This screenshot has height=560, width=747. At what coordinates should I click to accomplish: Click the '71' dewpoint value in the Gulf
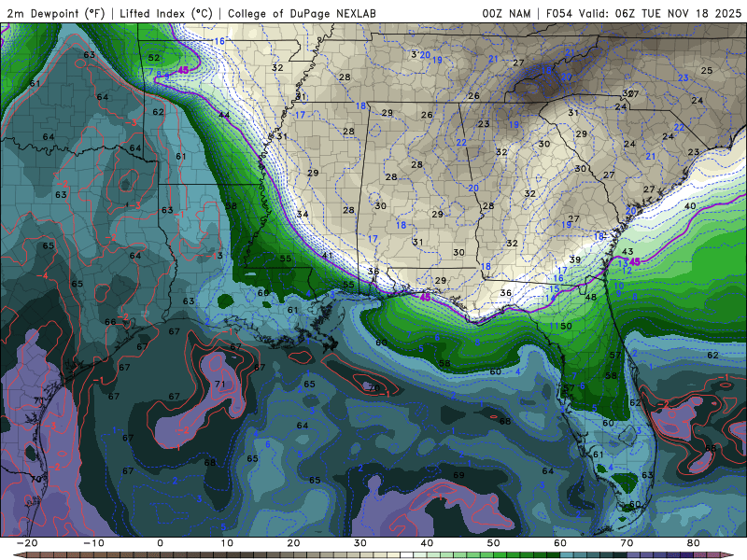[x=220, y=384]
